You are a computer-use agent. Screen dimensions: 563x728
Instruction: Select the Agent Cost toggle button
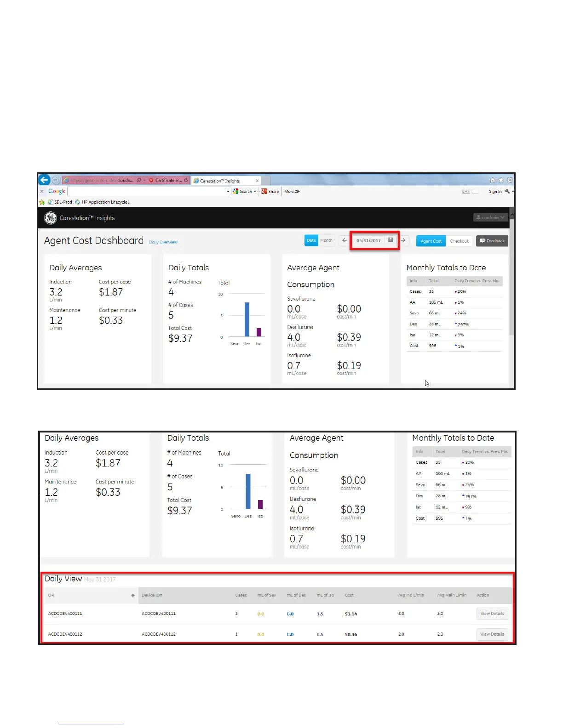431,241
